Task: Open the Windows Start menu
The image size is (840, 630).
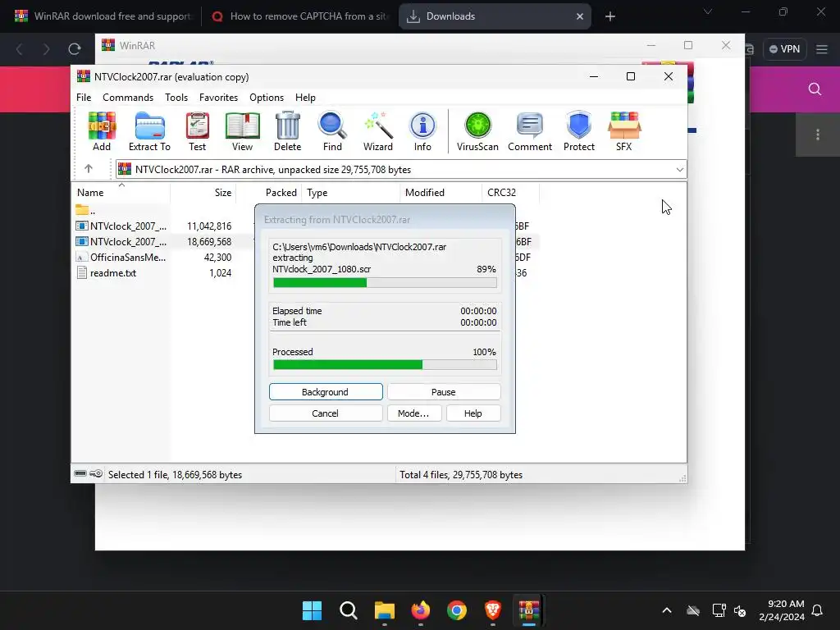Action: [312, 610]
